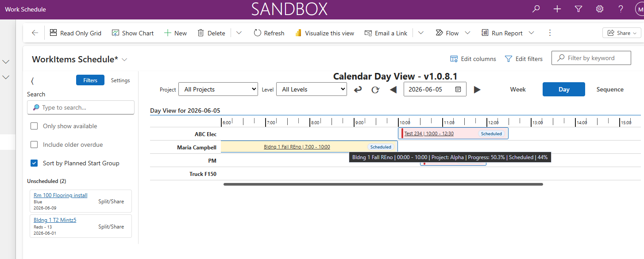Expand the orange chevron in the left rail
Screen dimensions: 644x259
6,77
